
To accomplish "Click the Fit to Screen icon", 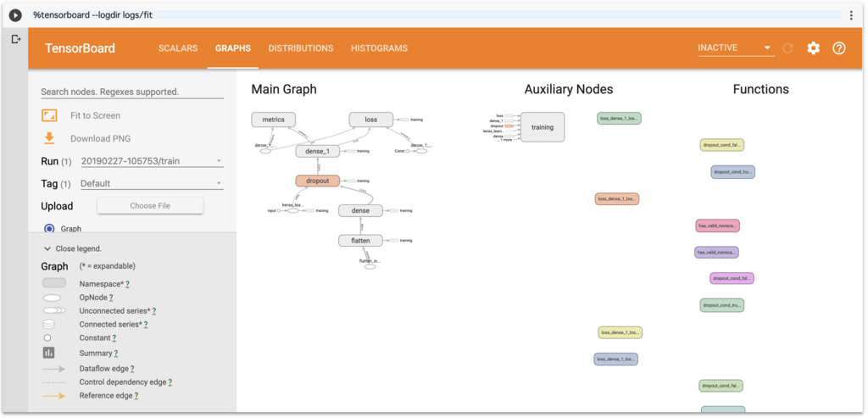I will click(50, 115).
